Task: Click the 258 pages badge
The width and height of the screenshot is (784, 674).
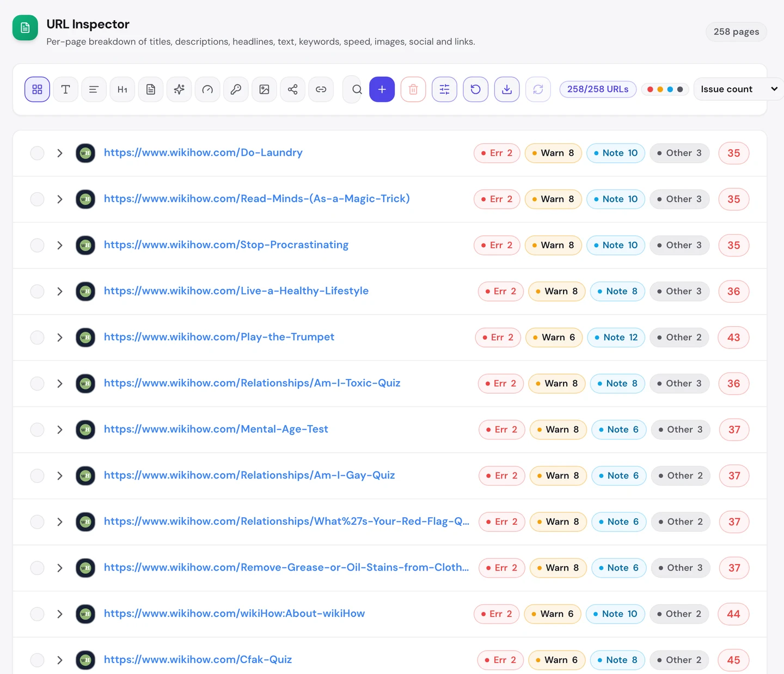Action: (736, 32)
